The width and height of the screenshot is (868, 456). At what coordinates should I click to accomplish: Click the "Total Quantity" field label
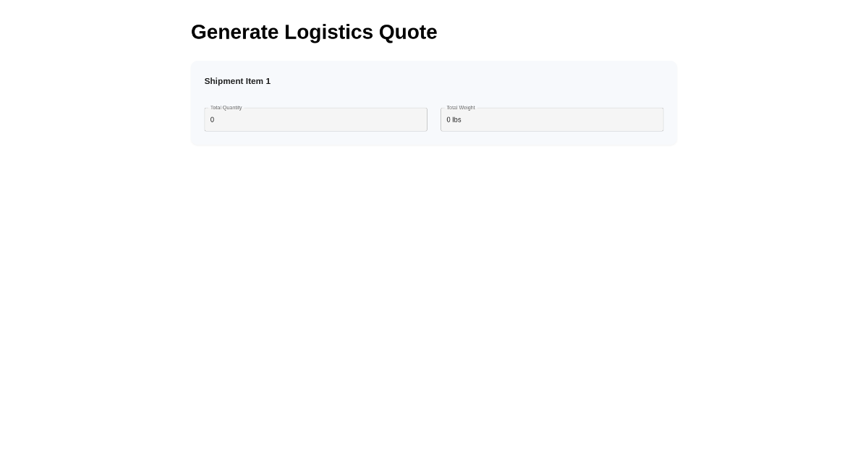[x=226, y=108]
